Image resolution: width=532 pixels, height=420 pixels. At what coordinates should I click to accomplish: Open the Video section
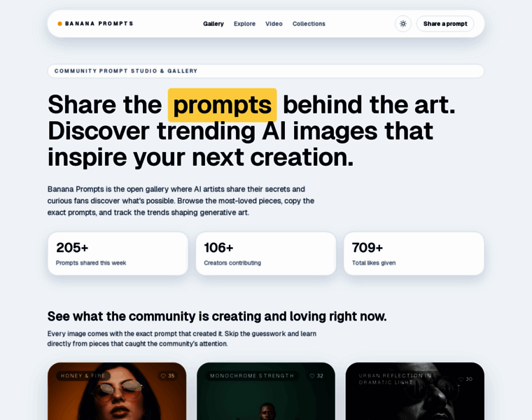(x=274, y=24)
